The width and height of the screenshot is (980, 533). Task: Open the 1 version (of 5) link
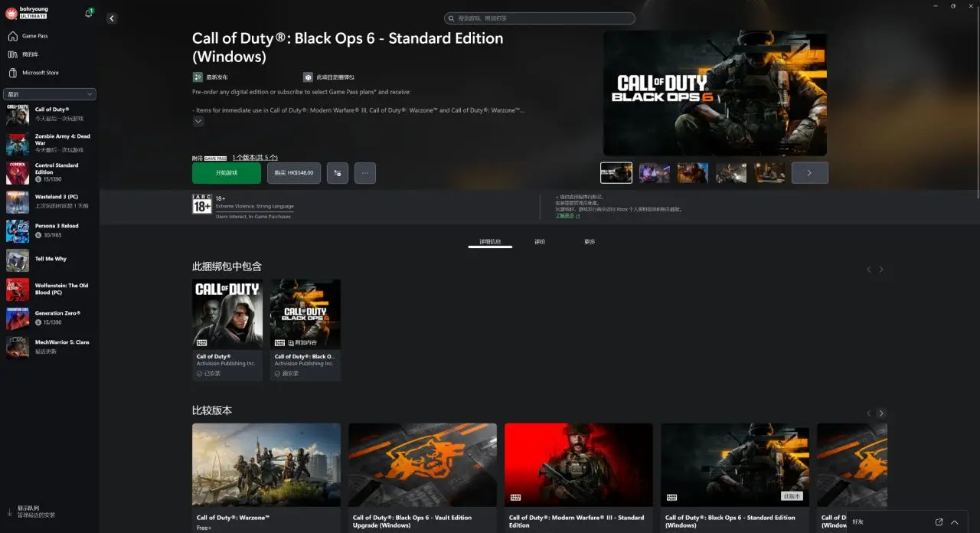[255, 157]
